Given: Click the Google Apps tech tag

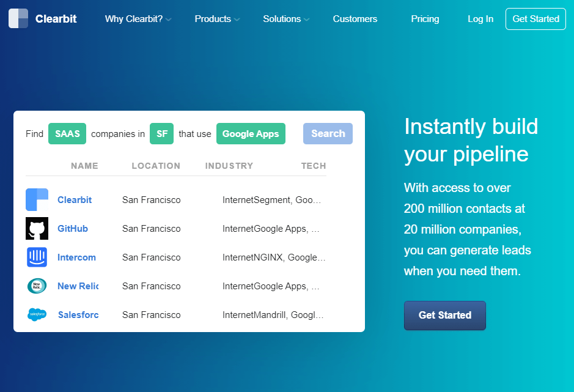Looking at the screenshot, I should (x=251, y=134).
